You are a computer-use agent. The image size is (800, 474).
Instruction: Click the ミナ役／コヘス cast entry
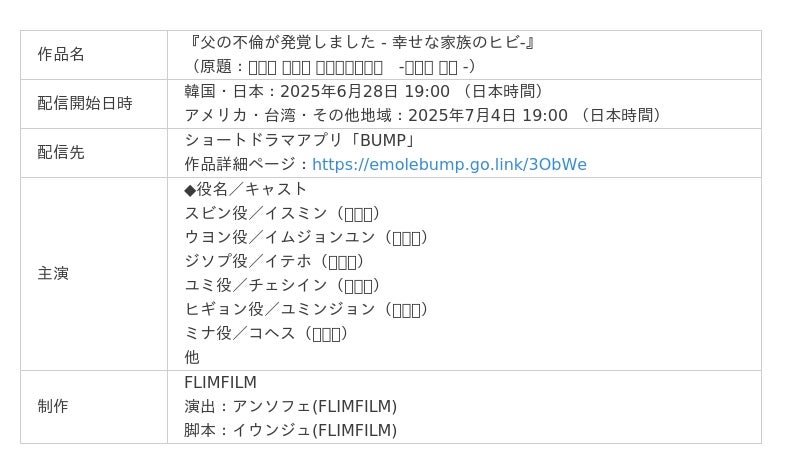click(266, 333)
